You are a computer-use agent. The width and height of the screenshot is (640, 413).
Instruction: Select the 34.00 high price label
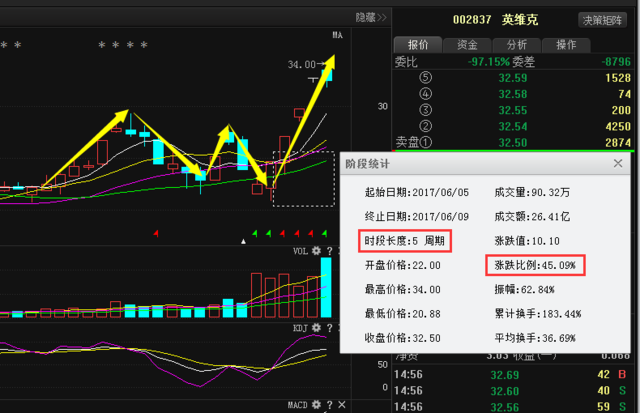click(x=302, y=64)
